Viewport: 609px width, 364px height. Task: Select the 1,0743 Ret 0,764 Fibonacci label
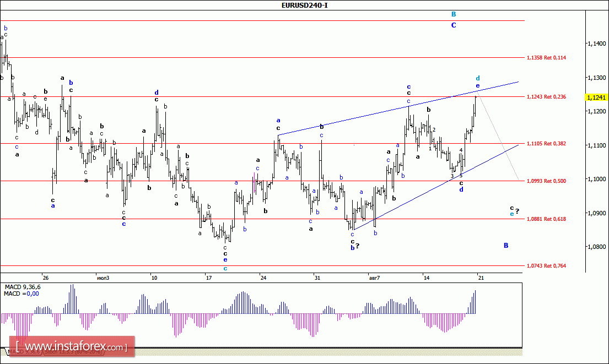(546, 265)
